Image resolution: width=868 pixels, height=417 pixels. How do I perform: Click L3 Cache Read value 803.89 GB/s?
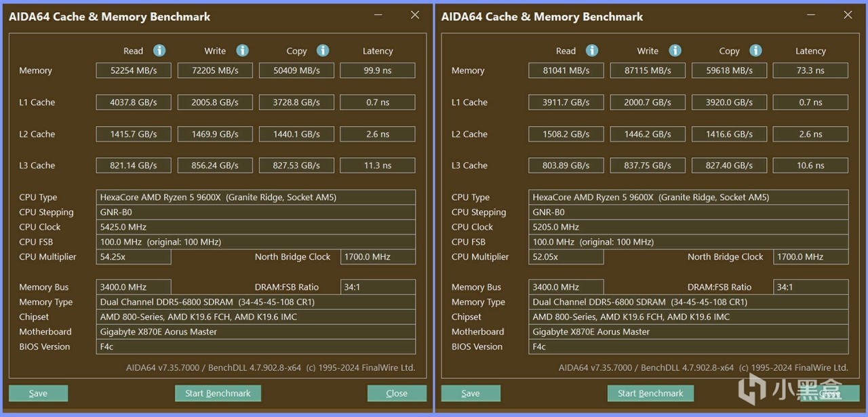[566, 165]
